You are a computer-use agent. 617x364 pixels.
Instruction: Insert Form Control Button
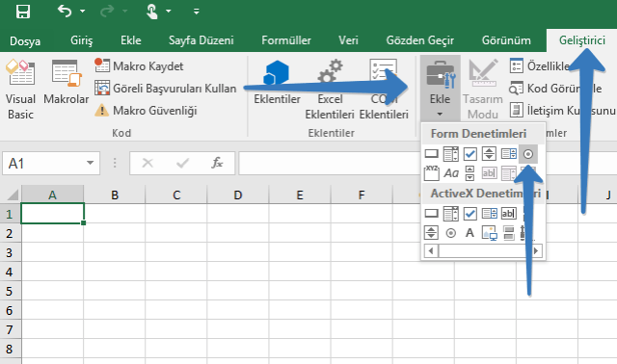click(x=432, y=154)
